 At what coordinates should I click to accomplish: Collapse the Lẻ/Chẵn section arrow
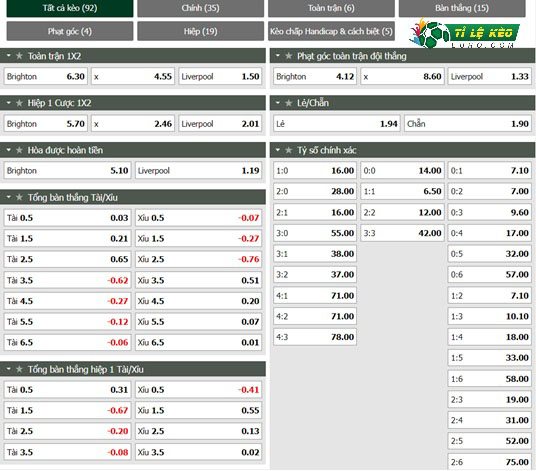[278, 103]
